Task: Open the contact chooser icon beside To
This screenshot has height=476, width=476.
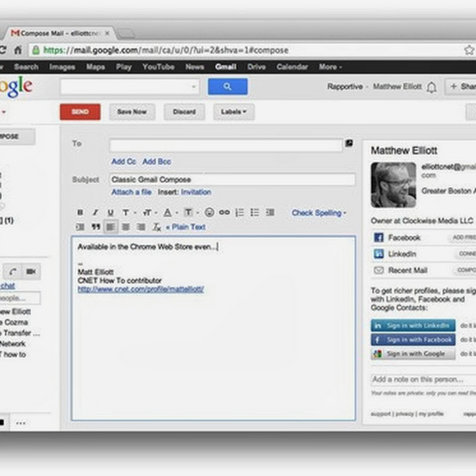Action: [349, 143]
